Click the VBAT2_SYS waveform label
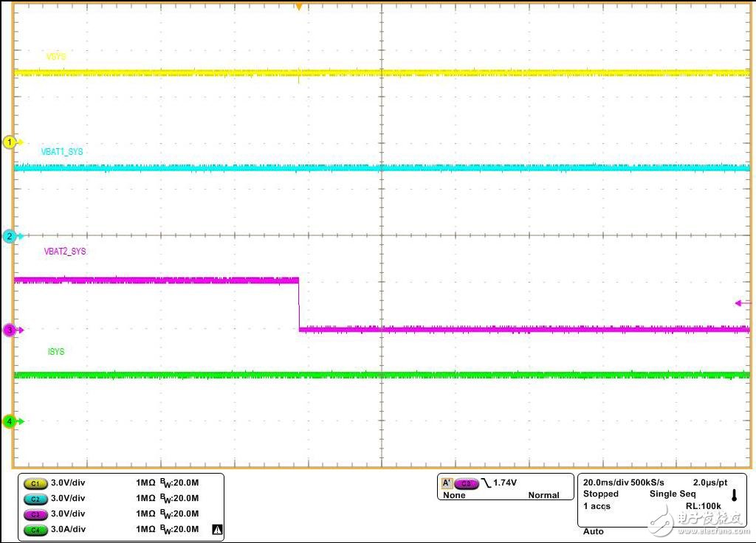756x543 pixels. (x=65, y=252)
